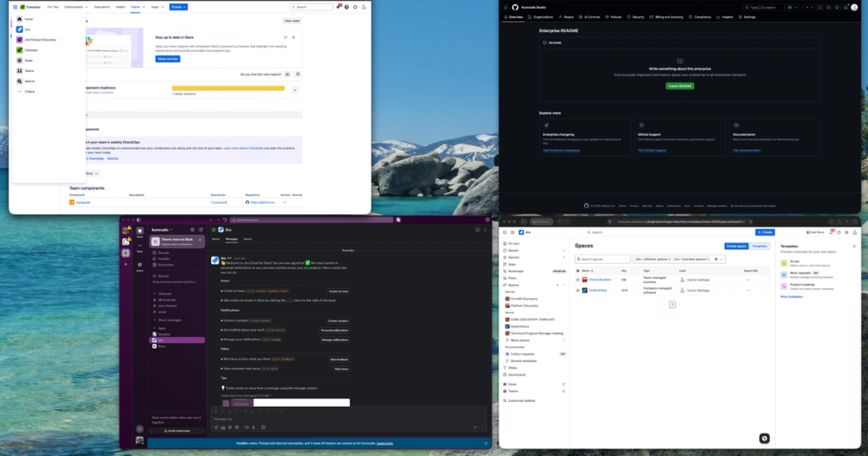The image size is (868, 456).
Task: Open the More templates link in Jira
Action: click(792, 298)
